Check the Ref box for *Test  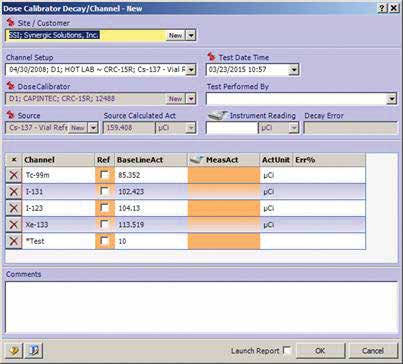[x=104, y=241]
